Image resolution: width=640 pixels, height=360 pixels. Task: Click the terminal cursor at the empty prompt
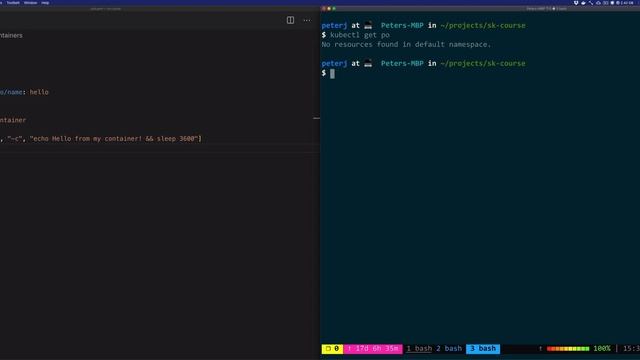(x=332, y=73)
